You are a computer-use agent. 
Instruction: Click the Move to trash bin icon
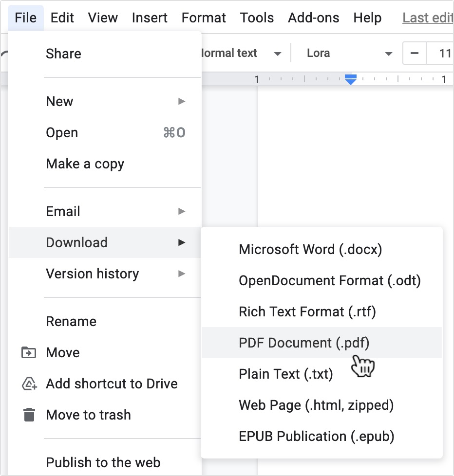coord(29,415)
